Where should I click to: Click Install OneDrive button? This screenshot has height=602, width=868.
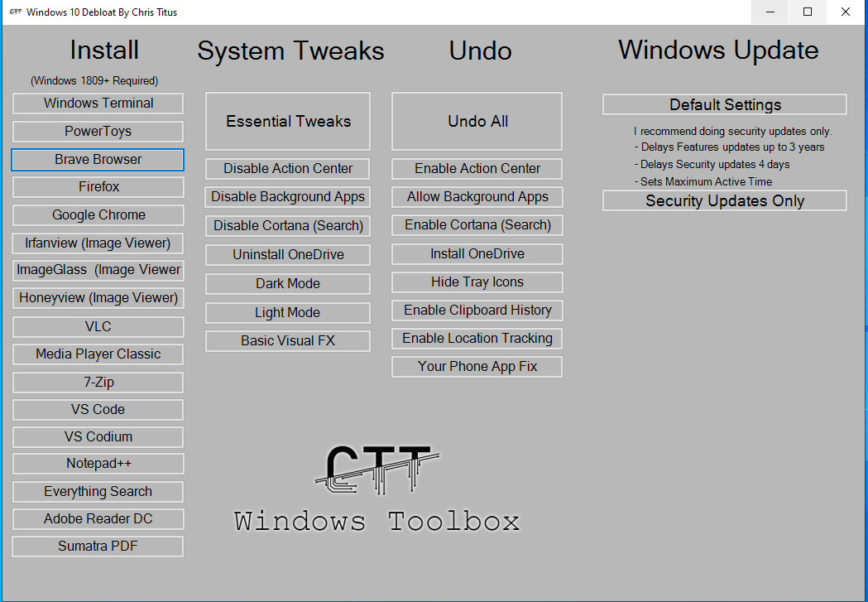point(477,254)
